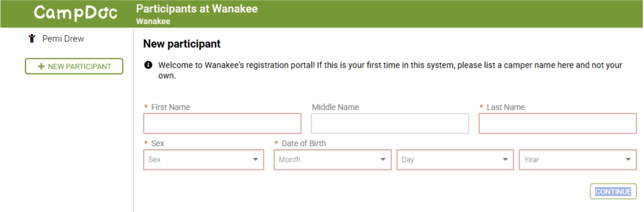Click the Wanakee subtitle in the header

(153, 21)
